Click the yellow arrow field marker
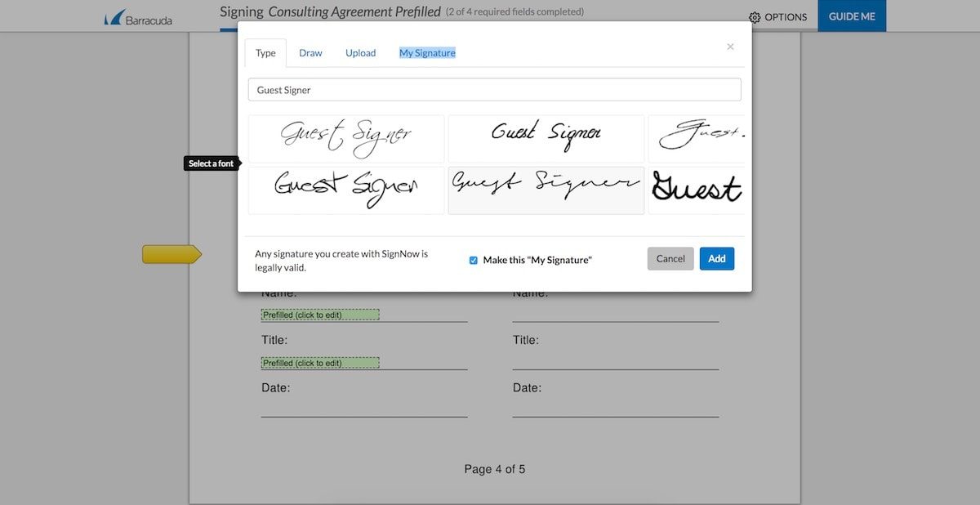Screen dimensions: 980x505 (x=171, y=254)
